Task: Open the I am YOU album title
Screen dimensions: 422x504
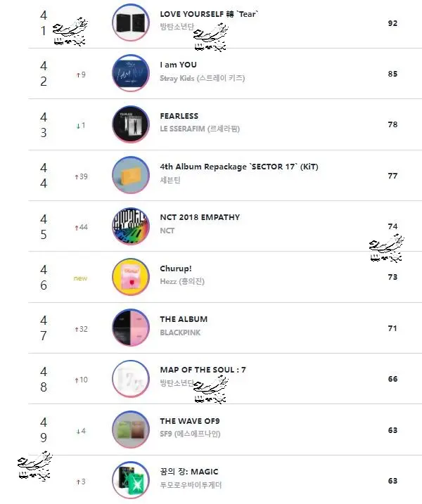Action: click(178, 65)
